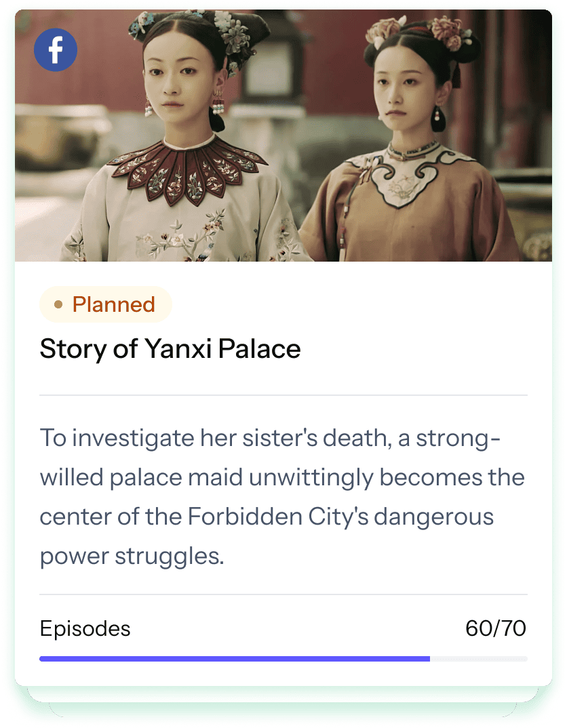Image resolution: width=567 pixels, height=728 pixels.
Task: Click the divider line above Episodes
Action: [x=283, y=594]
